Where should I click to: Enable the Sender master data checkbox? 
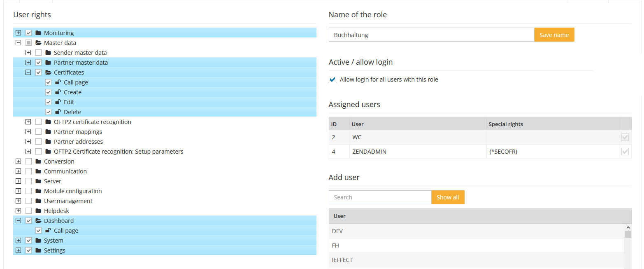click(38, 53)
